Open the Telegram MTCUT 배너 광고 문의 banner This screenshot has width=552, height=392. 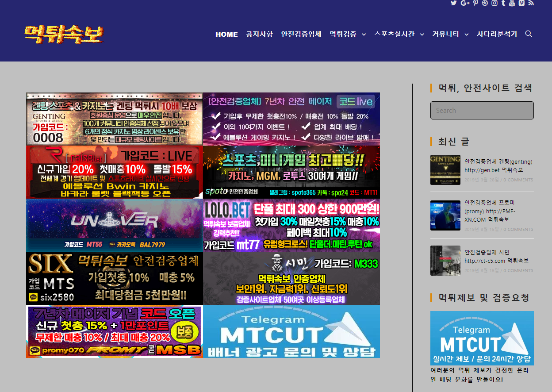(291, 331)
